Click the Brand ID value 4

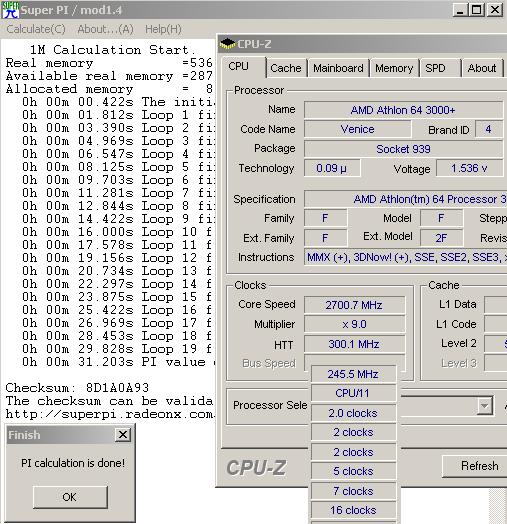point(489,129)
